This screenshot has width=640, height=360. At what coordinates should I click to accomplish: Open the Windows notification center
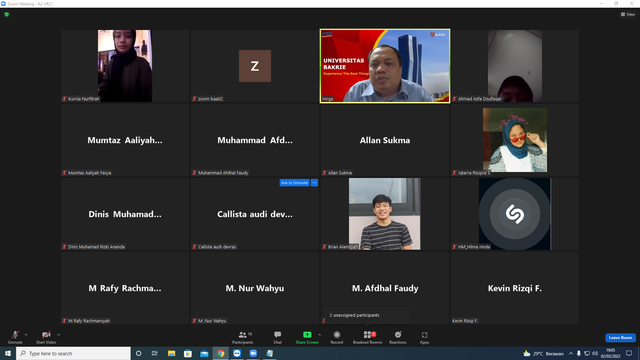[x=629, y=353]
